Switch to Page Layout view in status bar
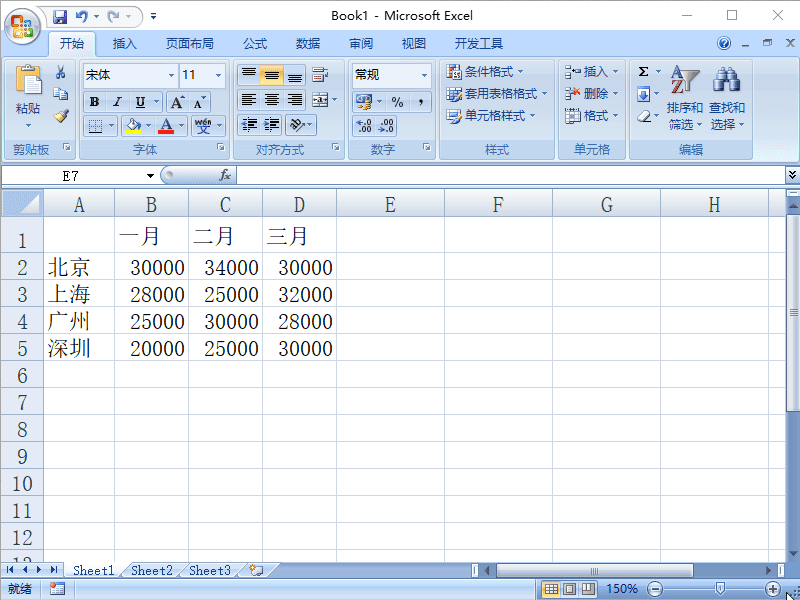800x600 pixels. (x=570, y=589)
